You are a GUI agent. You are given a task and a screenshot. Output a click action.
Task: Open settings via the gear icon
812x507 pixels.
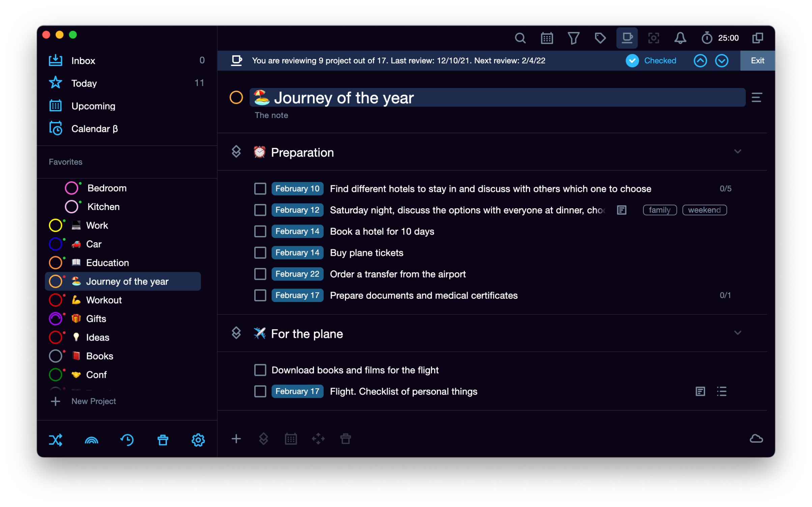pyautogui.click(x=198, y=440)
